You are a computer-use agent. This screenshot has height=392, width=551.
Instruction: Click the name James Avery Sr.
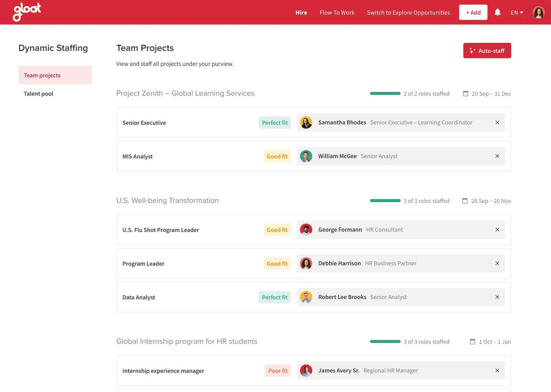(x=339, y=371)
